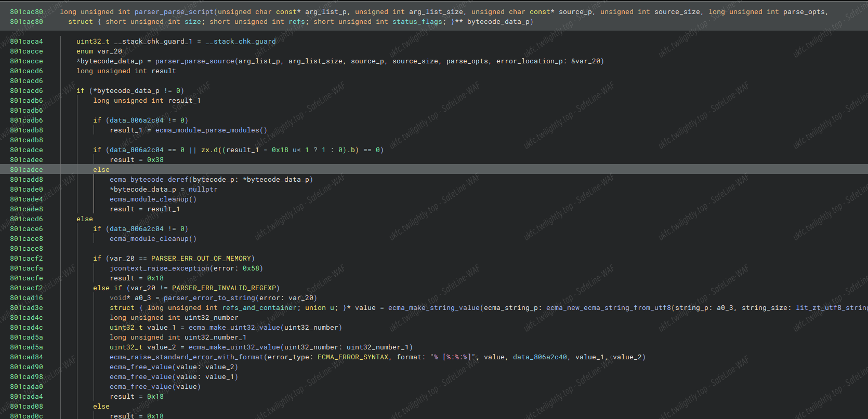Image resolution: width=868 pixels, height=419 pixels.
Task: Select the nullptr assignment value
Action: [x=203, y=190]
